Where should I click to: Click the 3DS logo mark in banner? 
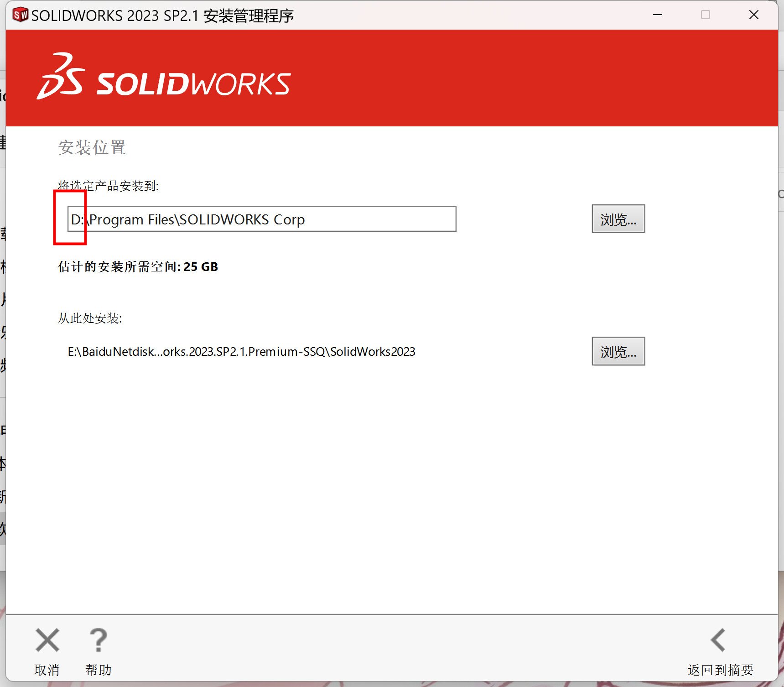pos(61,77)
